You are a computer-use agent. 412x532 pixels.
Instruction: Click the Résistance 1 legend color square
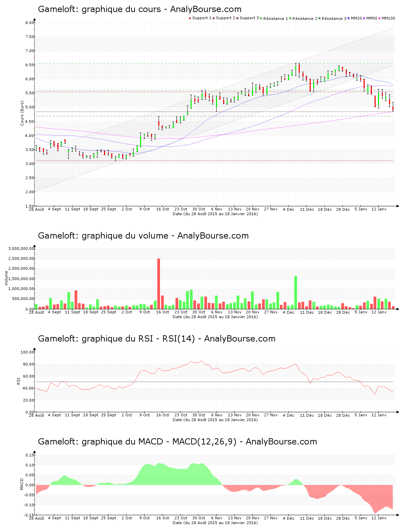(x=261, y=18)
